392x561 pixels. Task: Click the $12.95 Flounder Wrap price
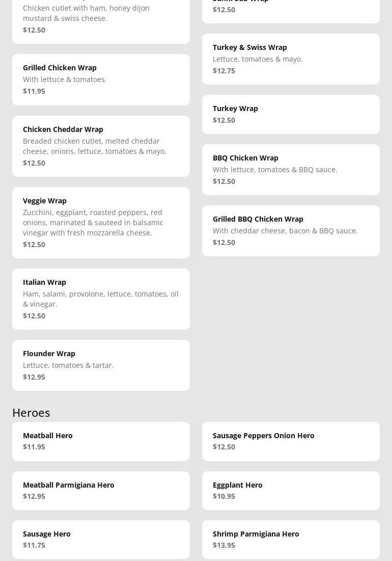pos(34,377)
